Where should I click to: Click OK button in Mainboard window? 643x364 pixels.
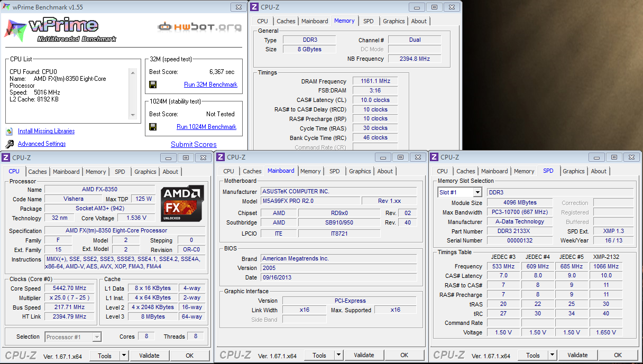(x=404, y=355)
